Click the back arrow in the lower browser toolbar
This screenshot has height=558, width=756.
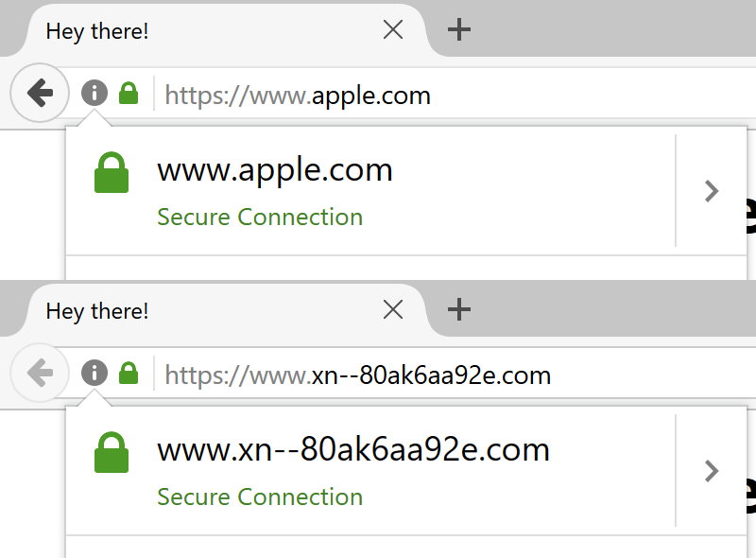click(x=39, y=373)
